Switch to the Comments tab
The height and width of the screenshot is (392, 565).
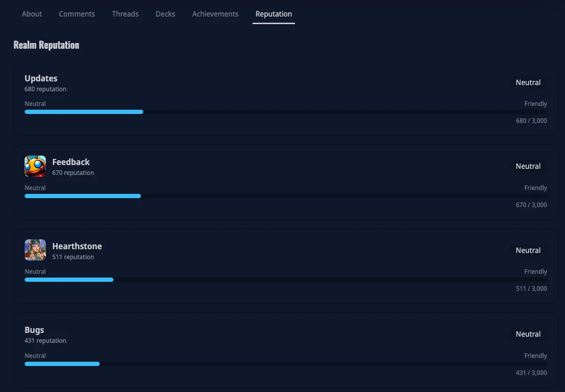[77, 14]
